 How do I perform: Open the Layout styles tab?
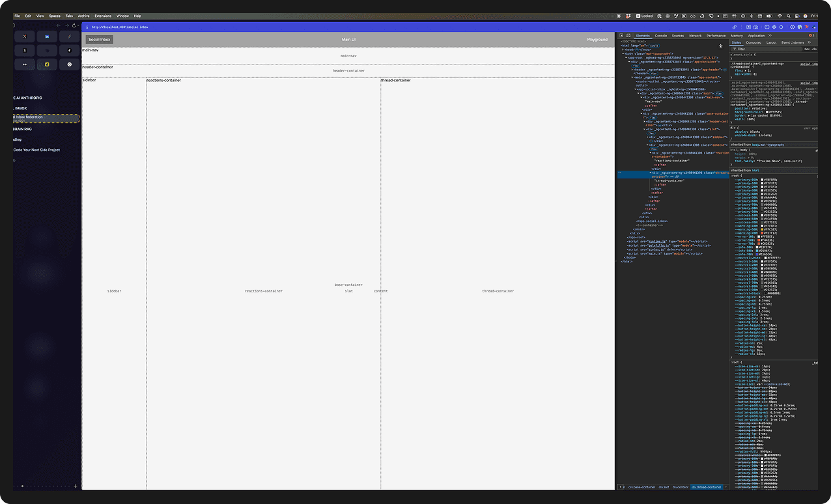(771, 42)
